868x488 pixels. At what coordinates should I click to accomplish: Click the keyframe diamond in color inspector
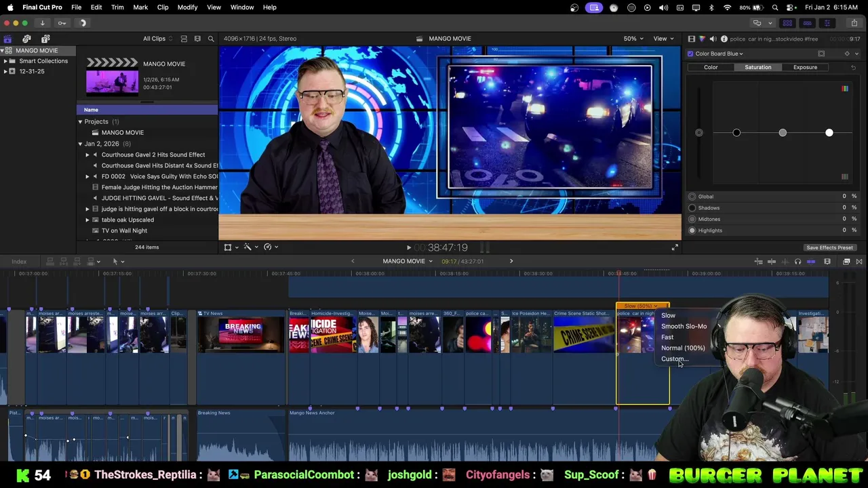pos(846,54)
